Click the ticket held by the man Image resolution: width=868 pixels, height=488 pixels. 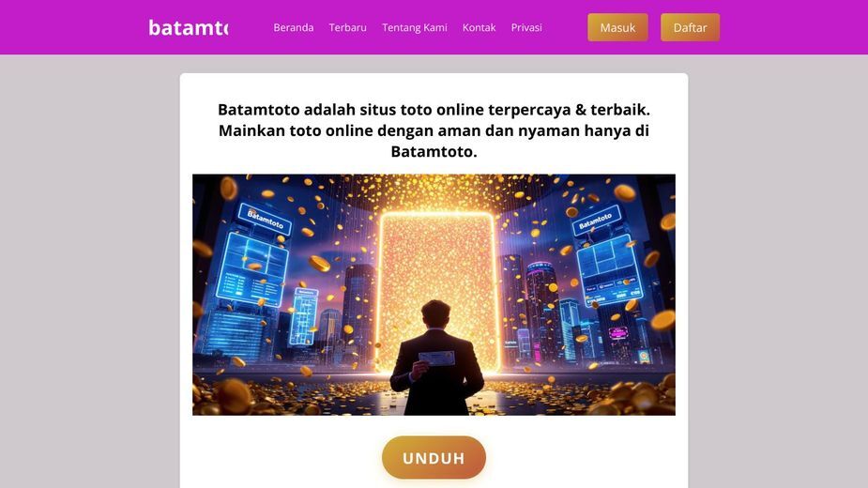436,359
